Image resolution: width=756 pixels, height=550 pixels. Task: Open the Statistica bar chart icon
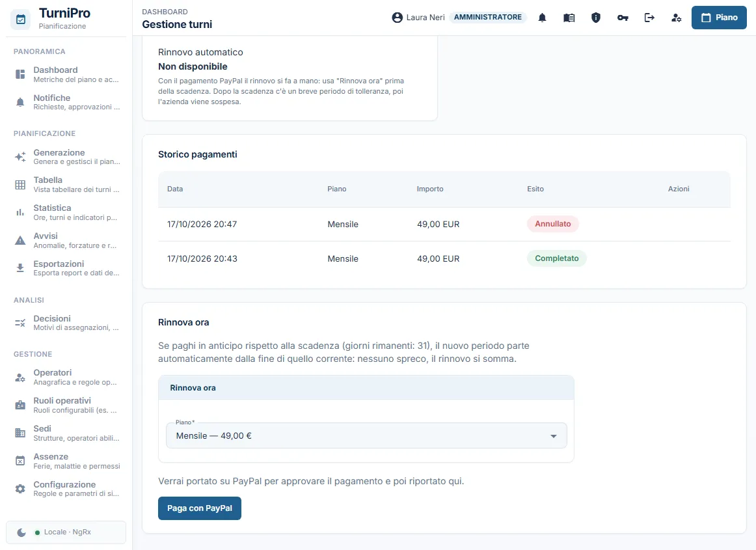pos(20,212)
